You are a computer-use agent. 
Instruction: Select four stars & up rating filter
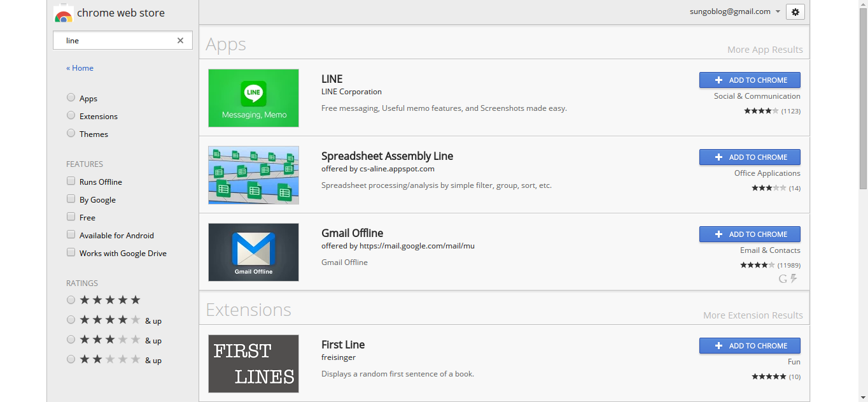71,319
